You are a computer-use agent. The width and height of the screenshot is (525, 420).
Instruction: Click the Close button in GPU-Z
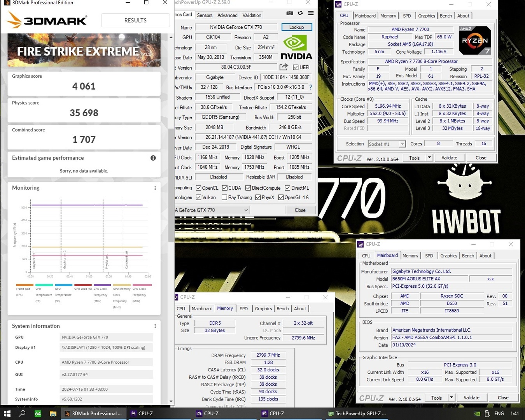point(300,210)
